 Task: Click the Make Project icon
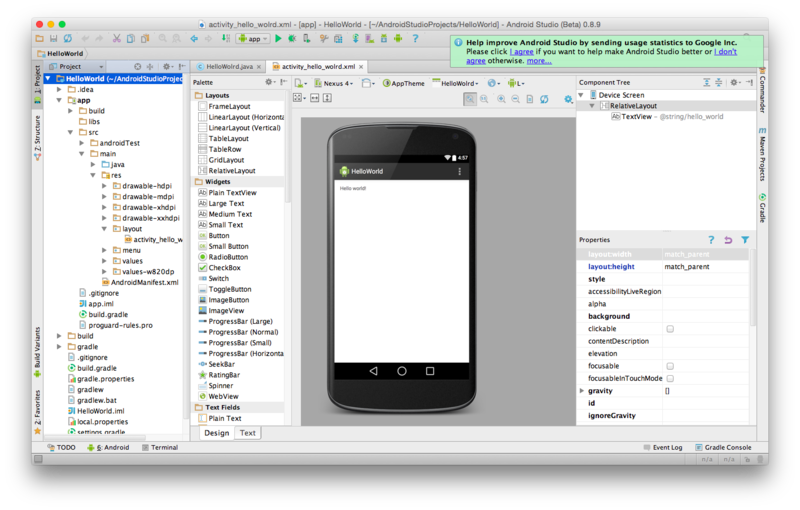tap(226, 38)
